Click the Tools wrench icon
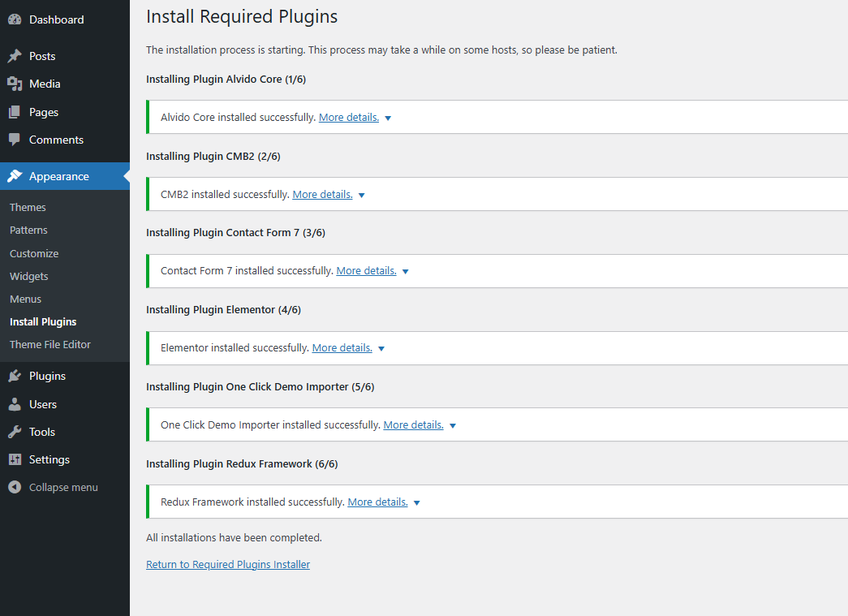 coord(15,432)
